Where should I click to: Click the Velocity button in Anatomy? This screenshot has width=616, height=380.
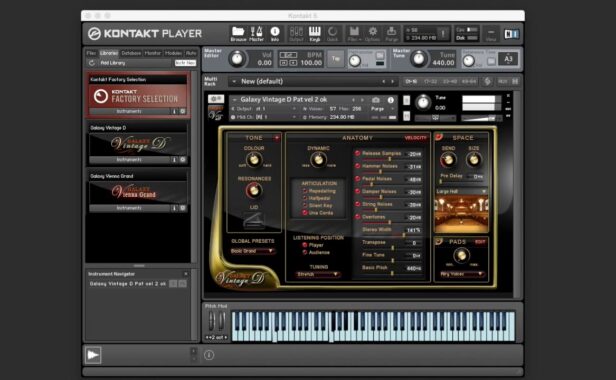tap(415, 138)
